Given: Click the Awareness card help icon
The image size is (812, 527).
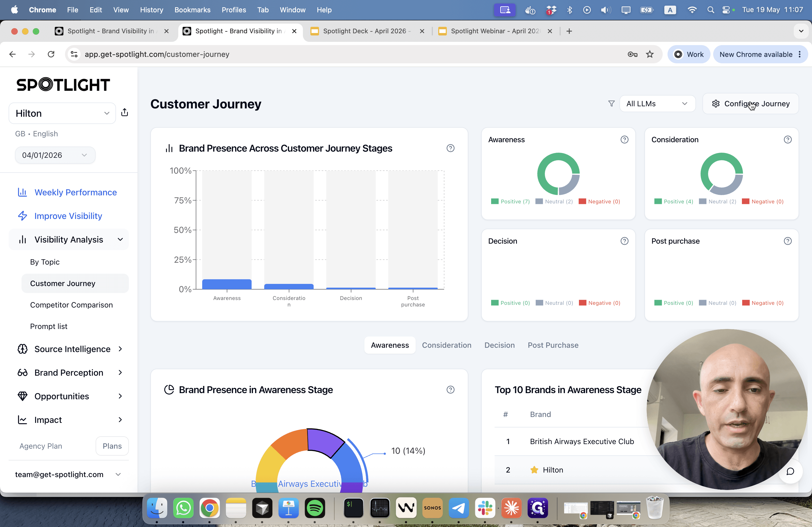Looking at the screenshot, I should point(624,140).
